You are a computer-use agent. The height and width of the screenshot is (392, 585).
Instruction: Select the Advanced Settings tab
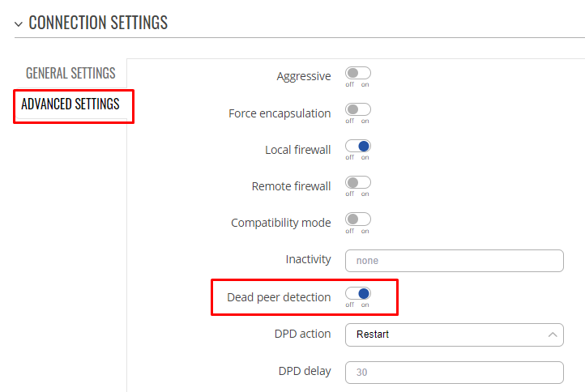[x=70, y=104]
